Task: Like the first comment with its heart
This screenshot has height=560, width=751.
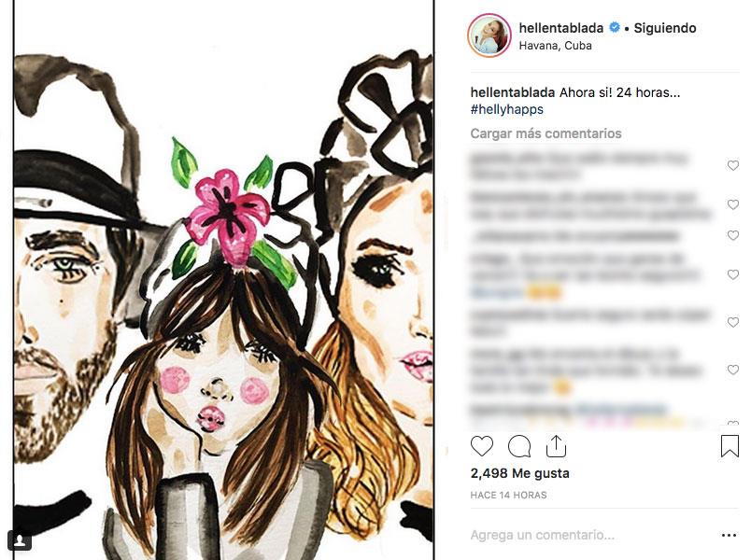Action: coord(733,165)
